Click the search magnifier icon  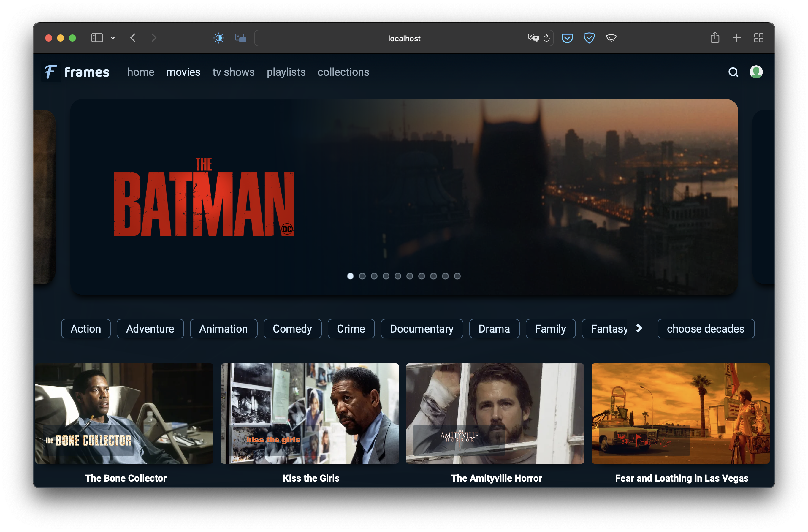pos(733,72)
